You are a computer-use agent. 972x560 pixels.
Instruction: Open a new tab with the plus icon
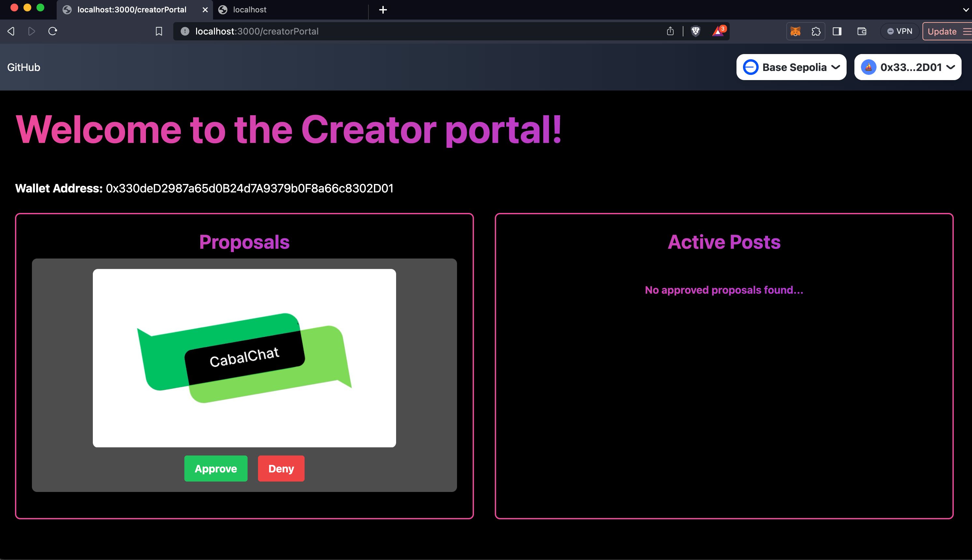tap(383, 10)
